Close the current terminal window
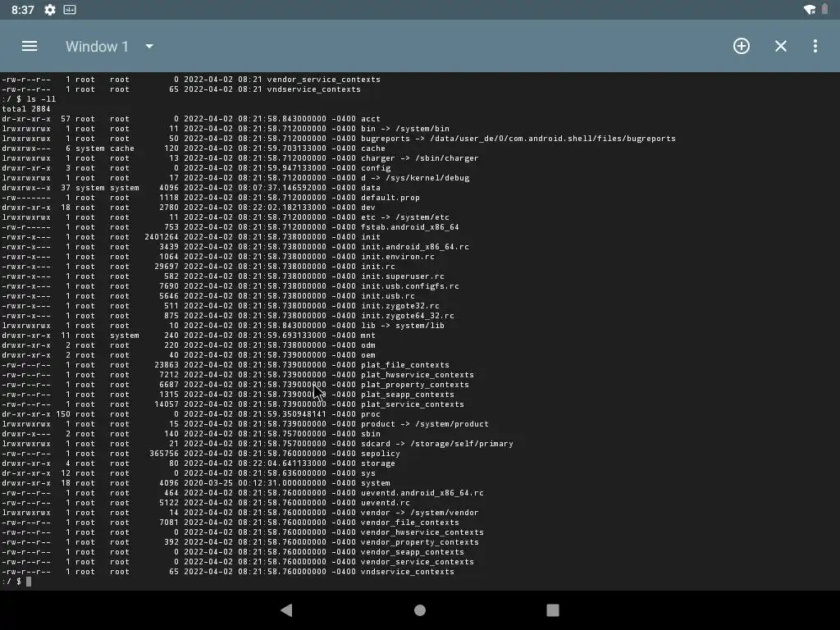Image resolution: width=840 pixels, height=630 pixels. point(781,46)
